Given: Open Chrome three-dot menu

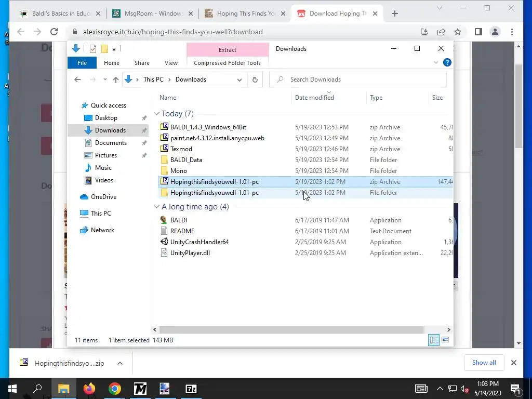Looking at the screenshot, I should coord(512,32).
